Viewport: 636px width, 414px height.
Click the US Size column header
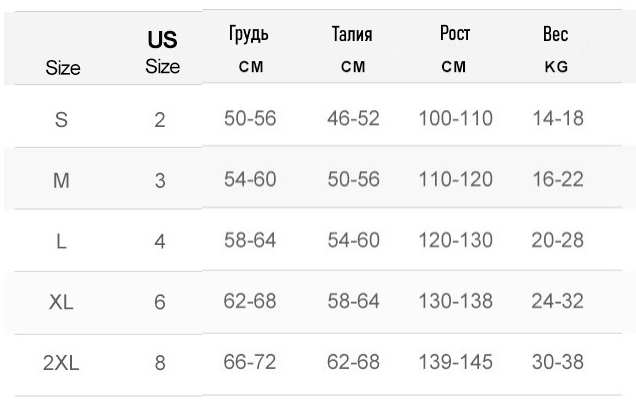(162, 52)
